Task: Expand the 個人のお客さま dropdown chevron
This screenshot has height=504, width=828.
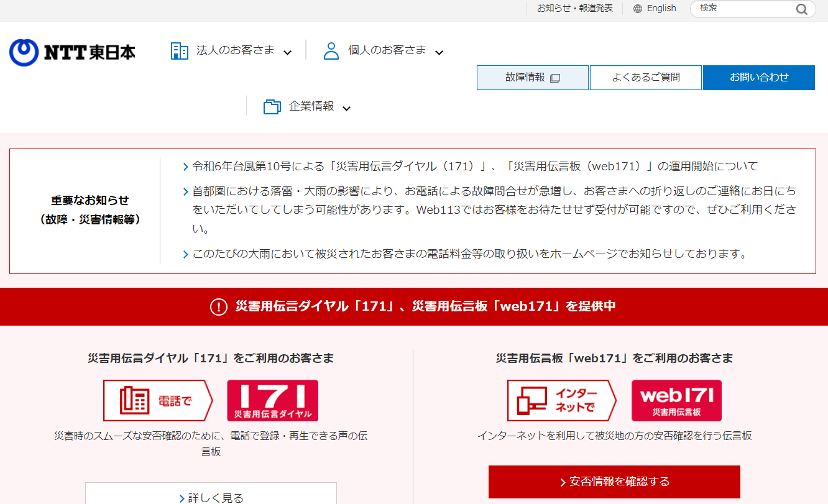Action: pyautogui.click(x=439, y=53)
